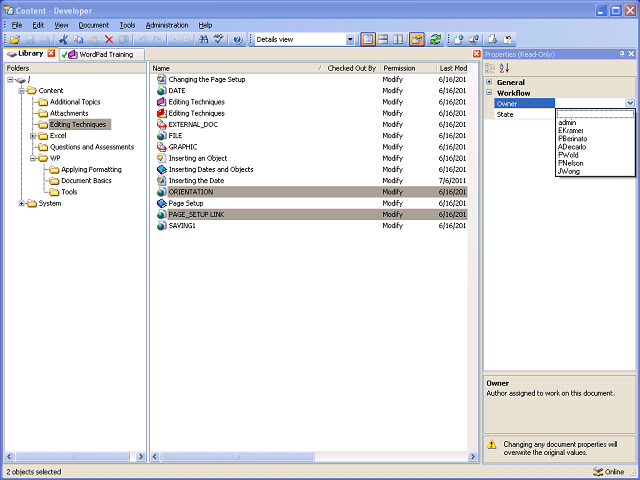Collapse the Workflow property section

pyautogui.click(x=489, y=93)
